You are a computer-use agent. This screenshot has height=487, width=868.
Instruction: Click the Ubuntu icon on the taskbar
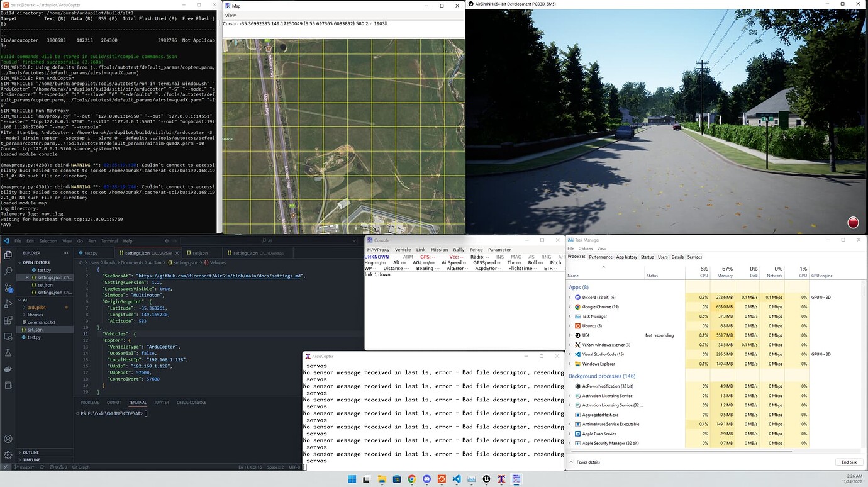click(443, 479)
